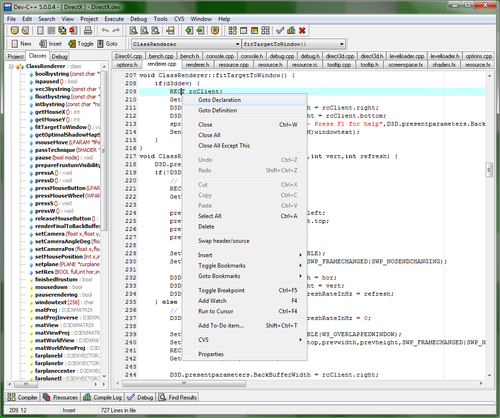The image size is (500, 418).
Task: Click the run window icon
Action: click(244, 31)
